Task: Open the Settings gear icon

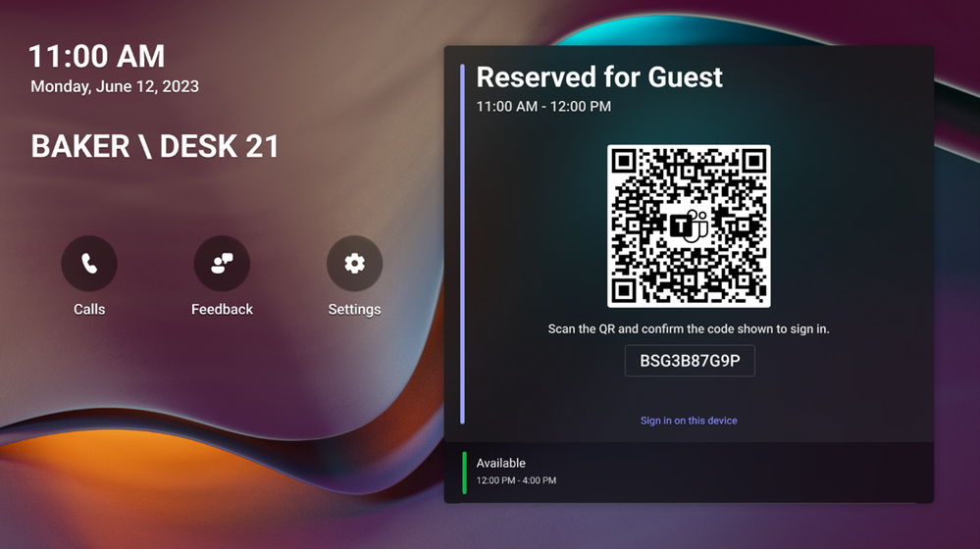Action: tap(354, 264)
